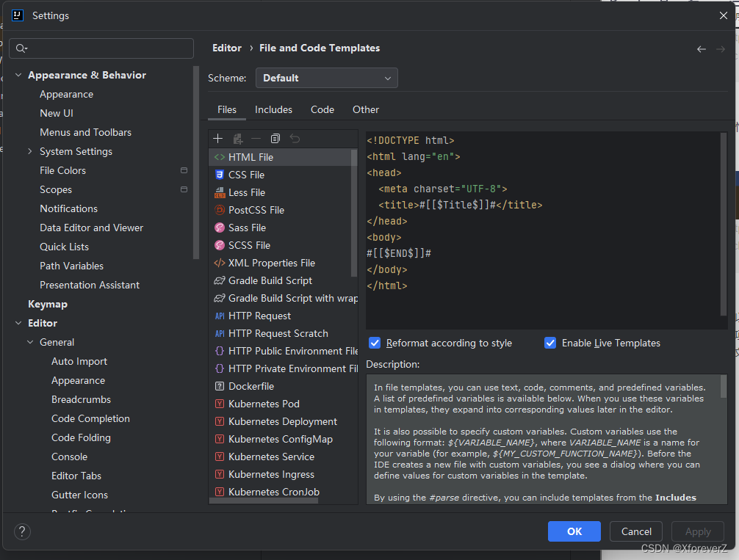739x560 pixels.
Task: Click the Copy Template icon
Action: 275,139
